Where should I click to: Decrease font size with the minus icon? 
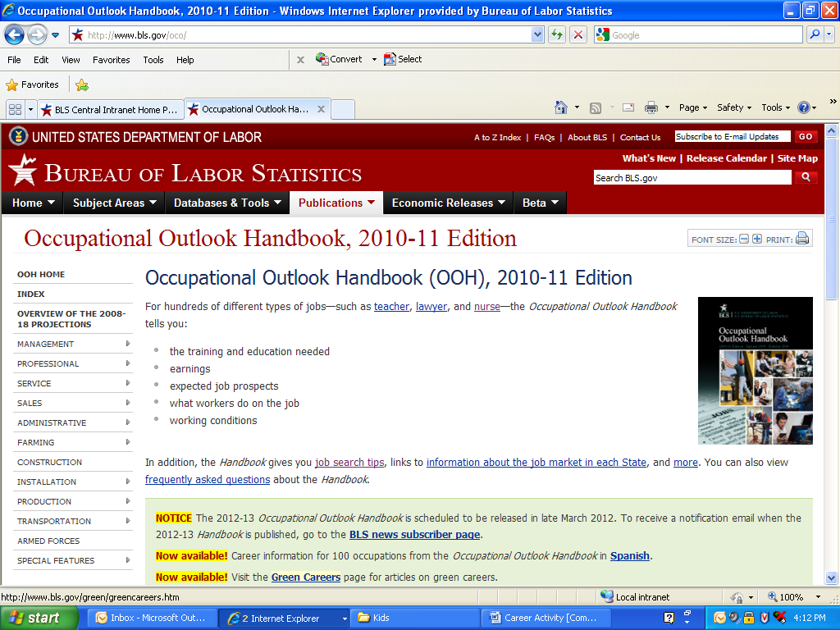point(744,239)
